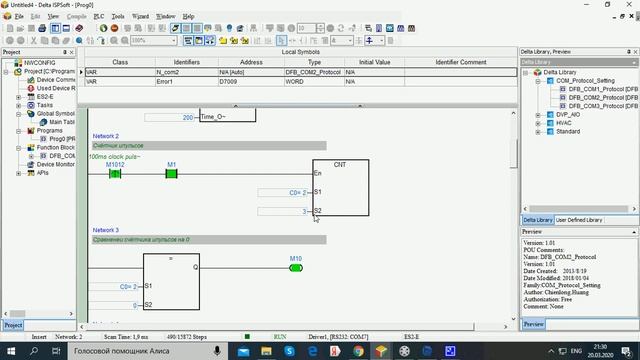Click the Cut scissors icon

coord(34,40)
